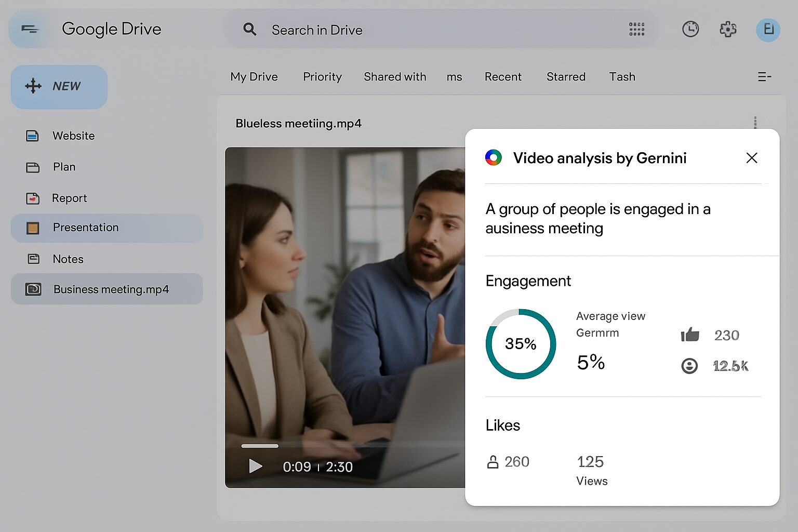Play the video
This screenshot has height=532, width=798.
[255, 466]
